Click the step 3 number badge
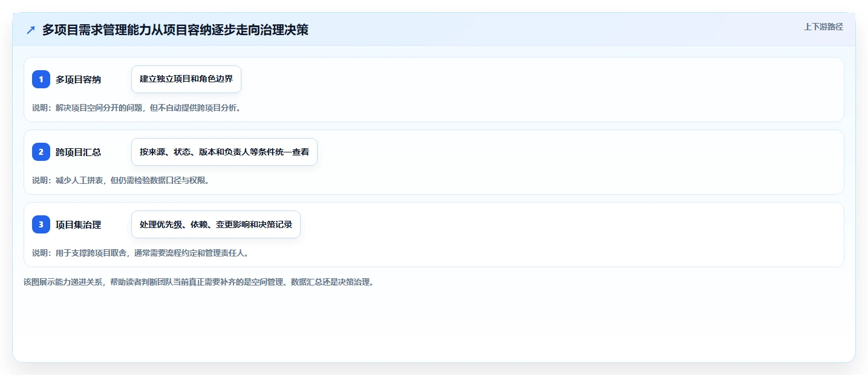The width and height of the screenshot is (868, 375). pyautogui.click(x=41, y=224)
